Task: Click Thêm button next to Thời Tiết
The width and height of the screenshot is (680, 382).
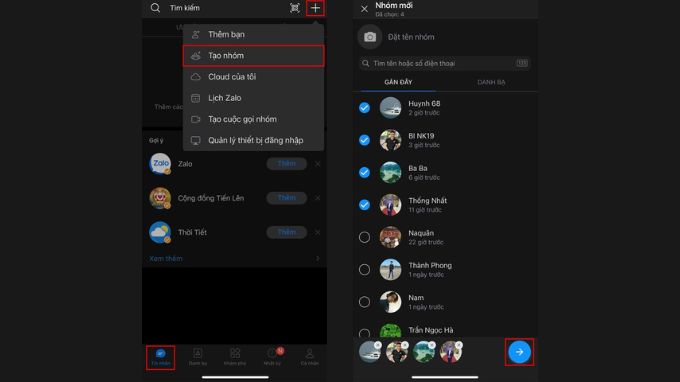Action: (287, 232)
